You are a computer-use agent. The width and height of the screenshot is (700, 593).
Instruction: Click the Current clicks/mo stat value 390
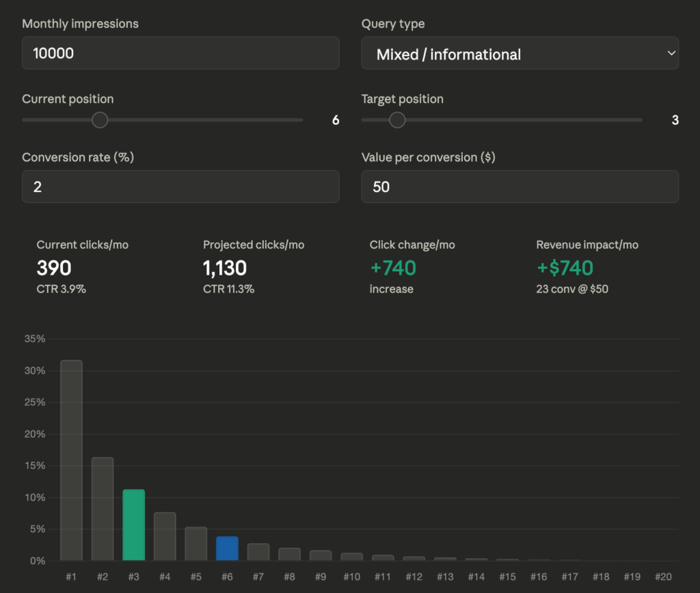(x=53, y=268)
